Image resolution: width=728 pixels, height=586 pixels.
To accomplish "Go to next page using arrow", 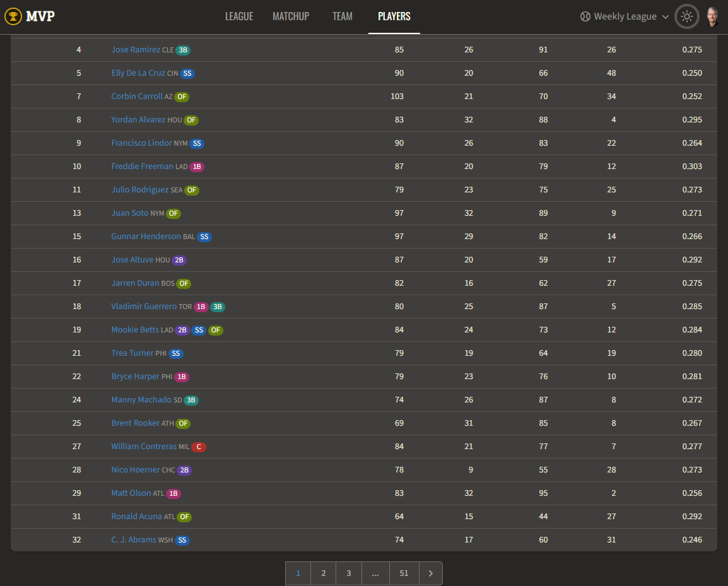I will pyautogui.click(x=431, y=573).
